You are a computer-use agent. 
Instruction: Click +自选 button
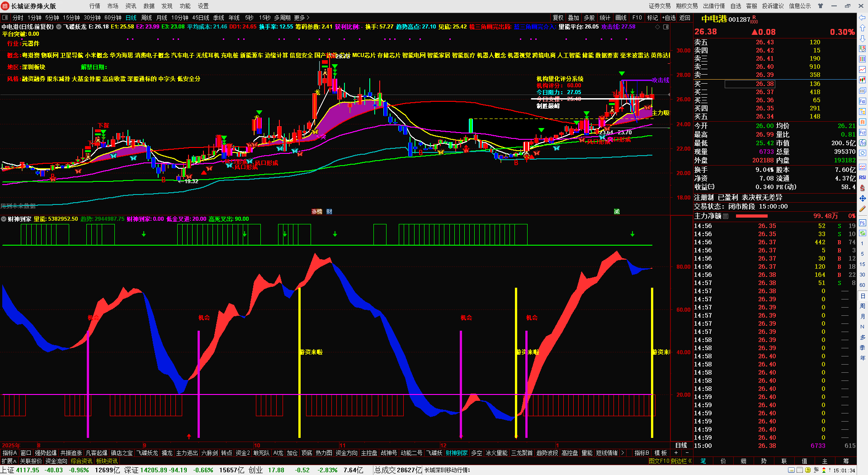click(x=669, y=18)
